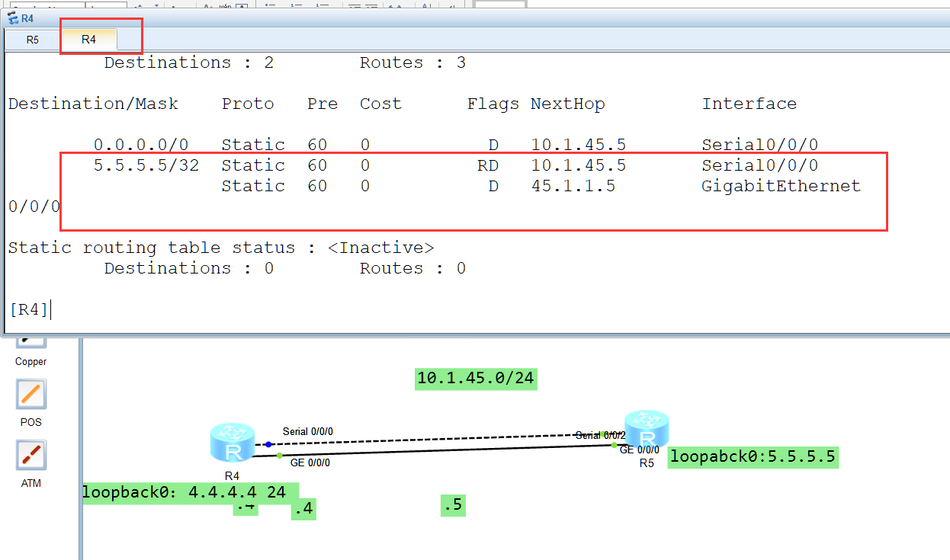The height and width of the screenshot is (560, 950).
Task: Click R4's blue Serial 0/0/0 port dot
Action: pos(268,444)
